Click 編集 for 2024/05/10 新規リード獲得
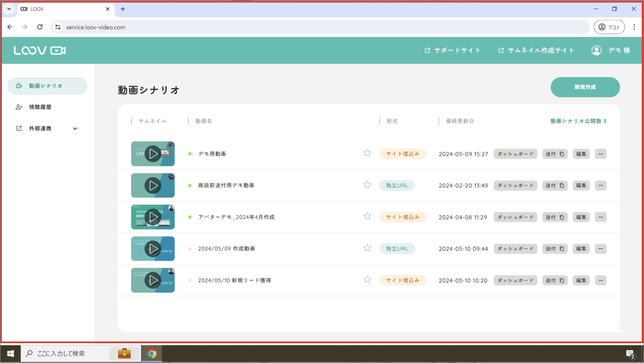This screenshot has height=363, width=644. pos(581,280)
